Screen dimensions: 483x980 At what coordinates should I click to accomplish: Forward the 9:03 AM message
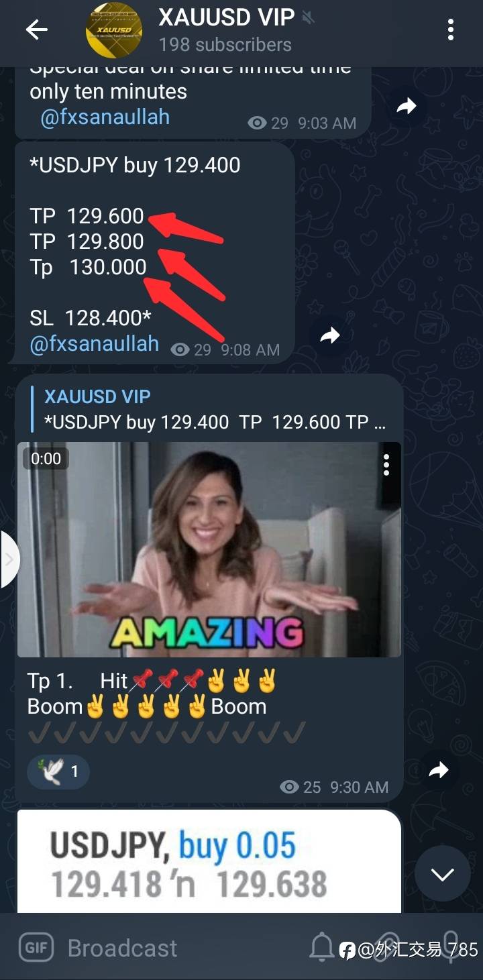[x=407, y=106]
